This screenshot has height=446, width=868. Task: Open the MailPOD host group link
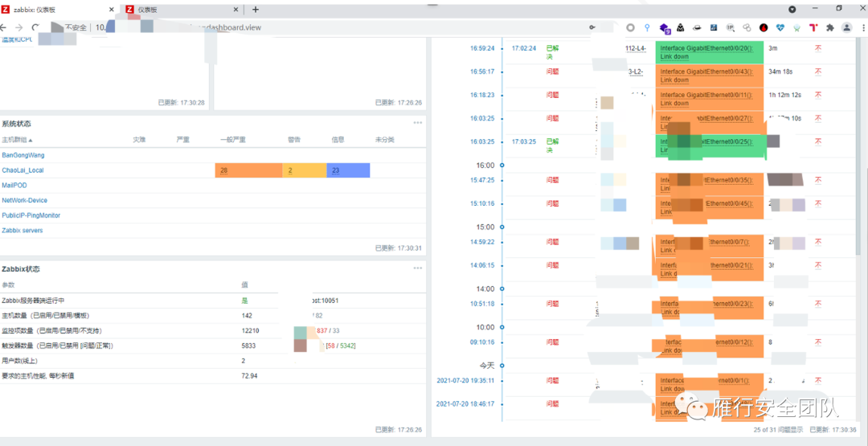pos(14,186)
